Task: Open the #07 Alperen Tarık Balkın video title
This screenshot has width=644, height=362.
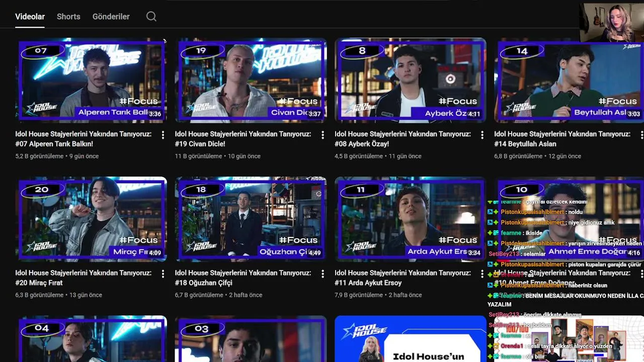Action: pyautogui.click(x=84, y=139)
